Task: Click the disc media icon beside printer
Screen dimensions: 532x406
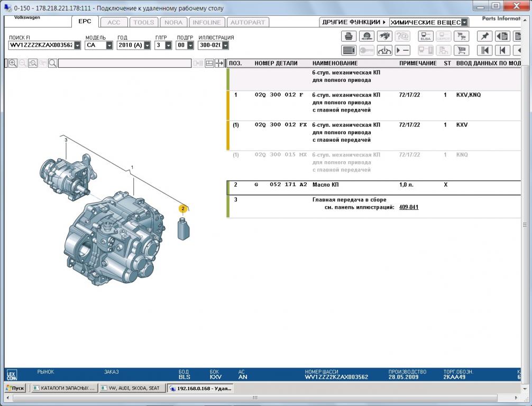Action: (367, 36)
